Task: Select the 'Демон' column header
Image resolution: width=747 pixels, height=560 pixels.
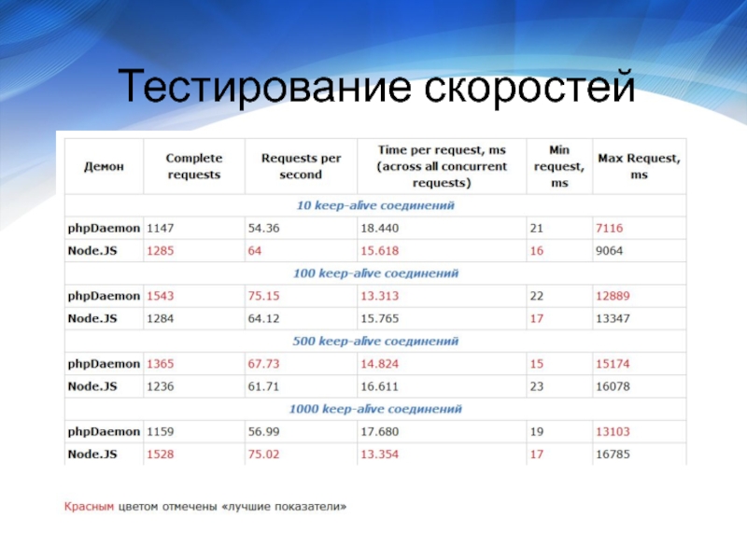Action: [104, 167]
